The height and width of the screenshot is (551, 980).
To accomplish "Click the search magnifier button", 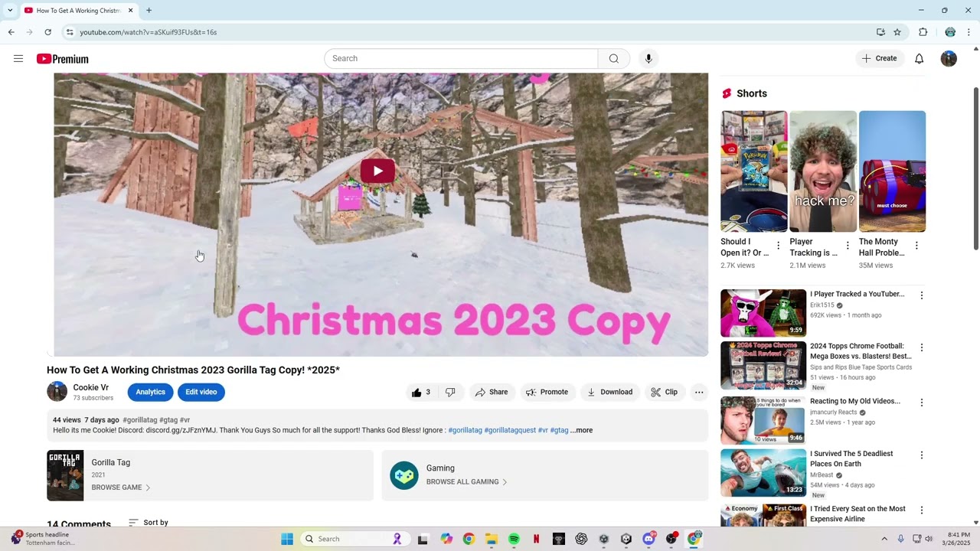I will click(614, 58).
